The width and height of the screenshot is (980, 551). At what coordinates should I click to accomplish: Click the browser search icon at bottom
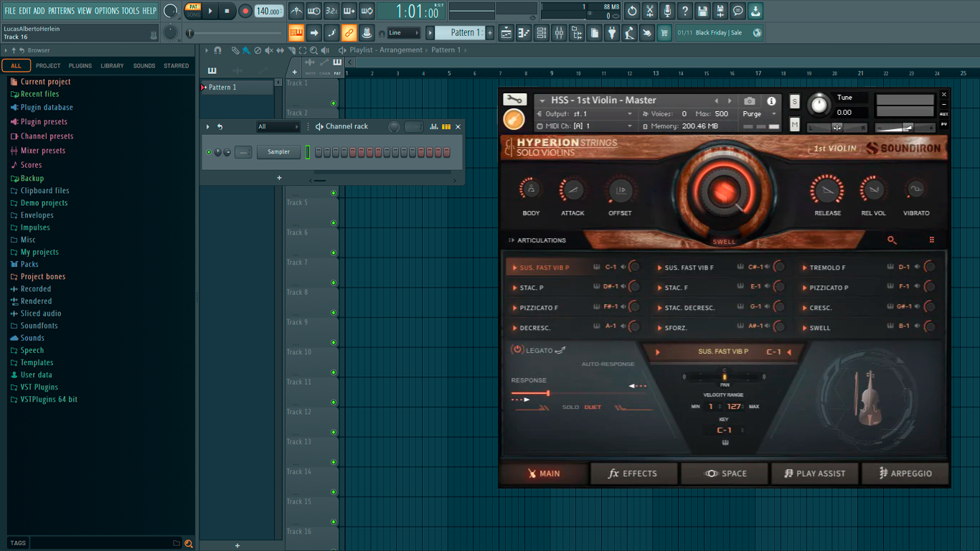tap(188, 543)
